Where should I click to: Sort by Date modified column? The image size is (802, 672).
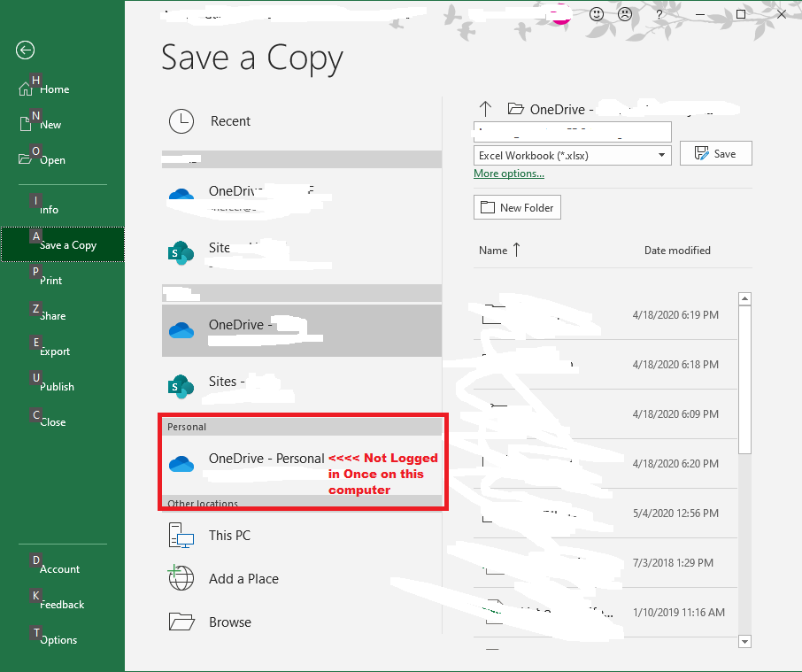[x=677, y=250]
